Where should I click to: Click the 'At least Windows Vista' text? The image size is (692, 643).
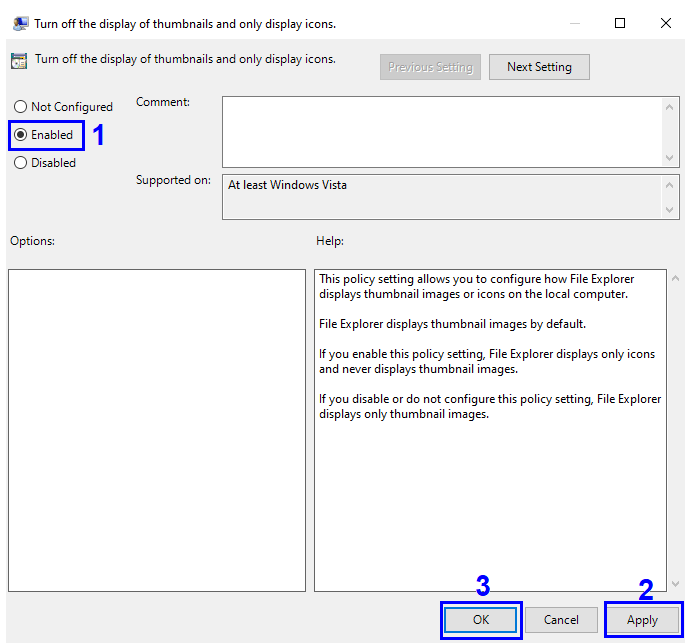(x=287, y=185)
